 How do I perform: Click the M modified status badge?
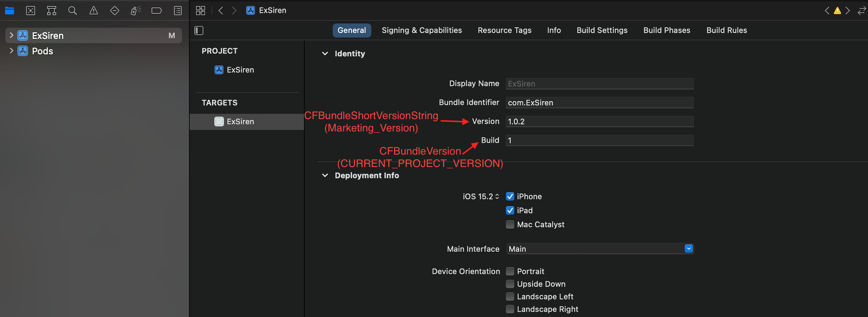coord(172,36)
